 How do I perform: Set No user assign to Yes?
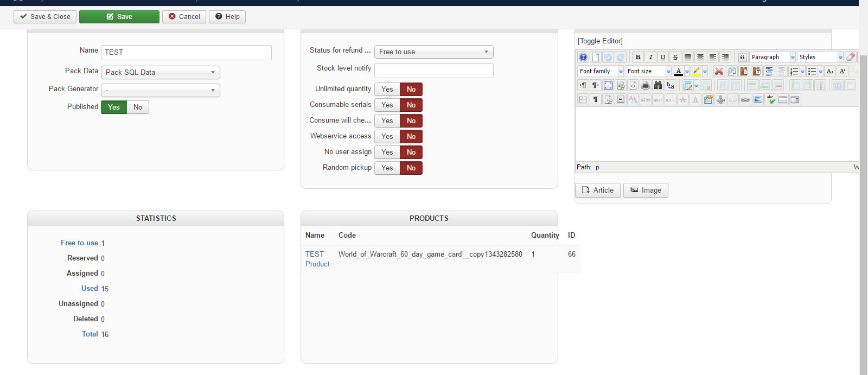387,152
